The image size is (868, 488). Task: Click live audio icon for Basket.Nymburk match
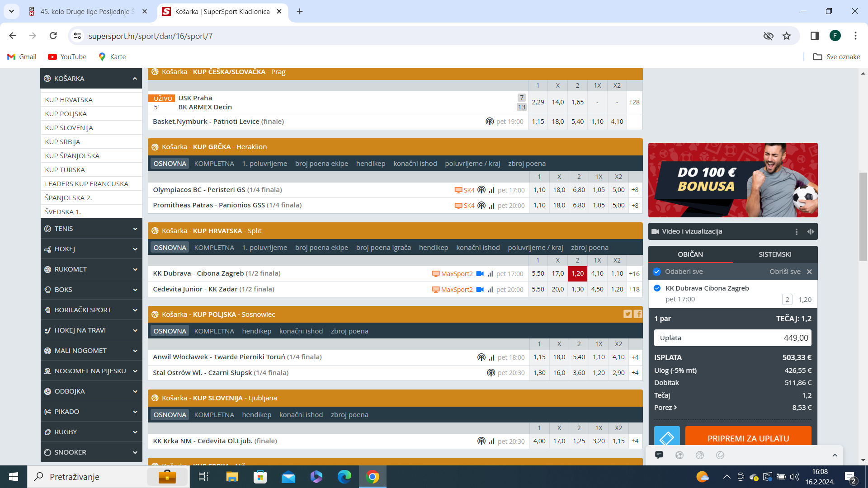click(x=490, y=122)
